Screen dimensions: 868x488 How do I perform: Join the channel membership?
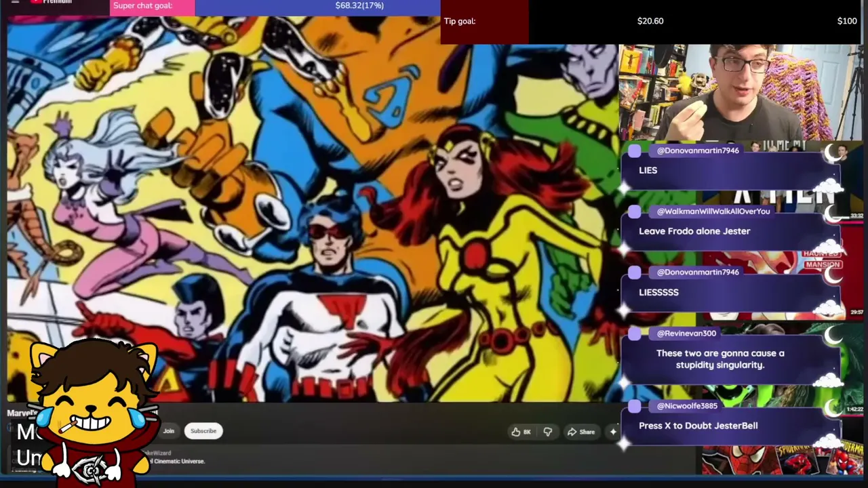[168, 431]
